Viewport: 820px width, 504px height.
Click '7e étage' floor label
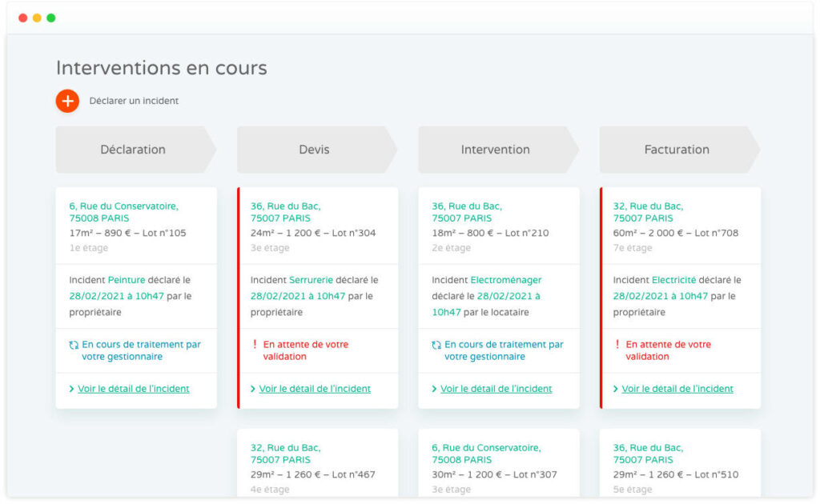[633, 248]
